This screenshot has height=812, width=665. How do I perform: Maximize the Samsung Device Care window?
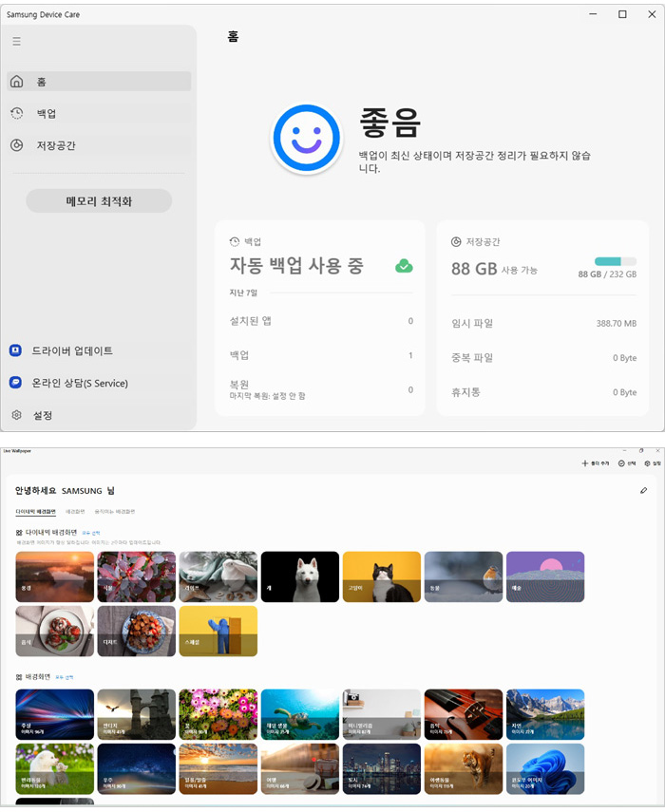(622, 14)
